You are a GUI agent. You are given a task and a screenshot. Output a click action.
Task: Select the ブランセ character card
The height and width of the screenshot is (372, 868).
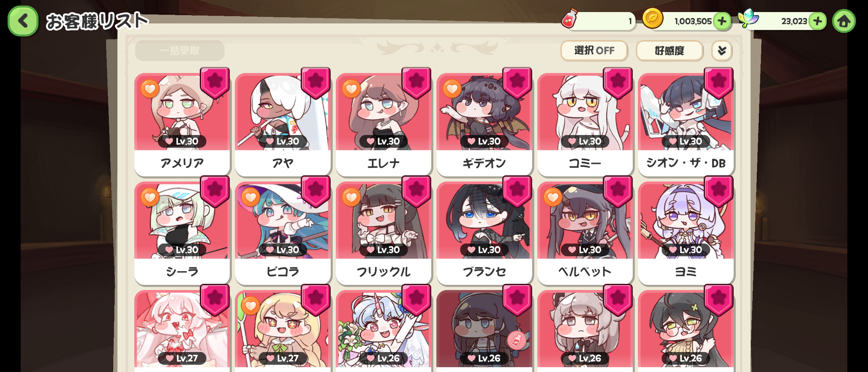484,233
